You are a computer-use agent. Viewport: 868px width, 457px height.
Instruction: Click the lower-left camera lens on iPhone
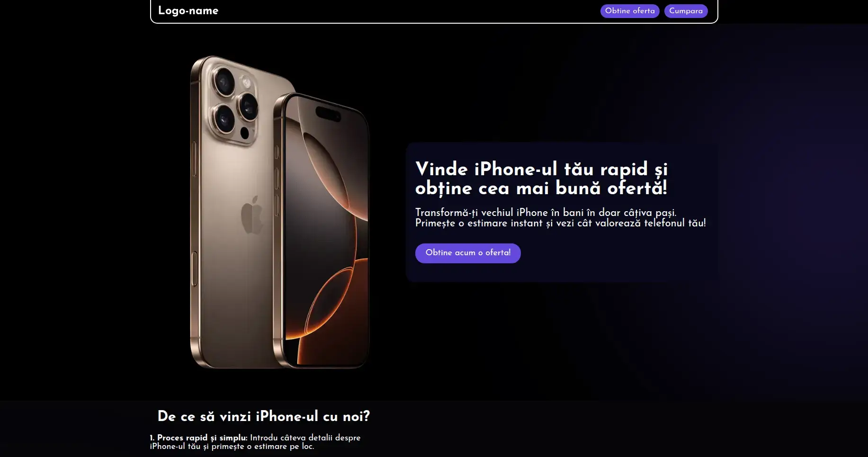click(224, 119)
